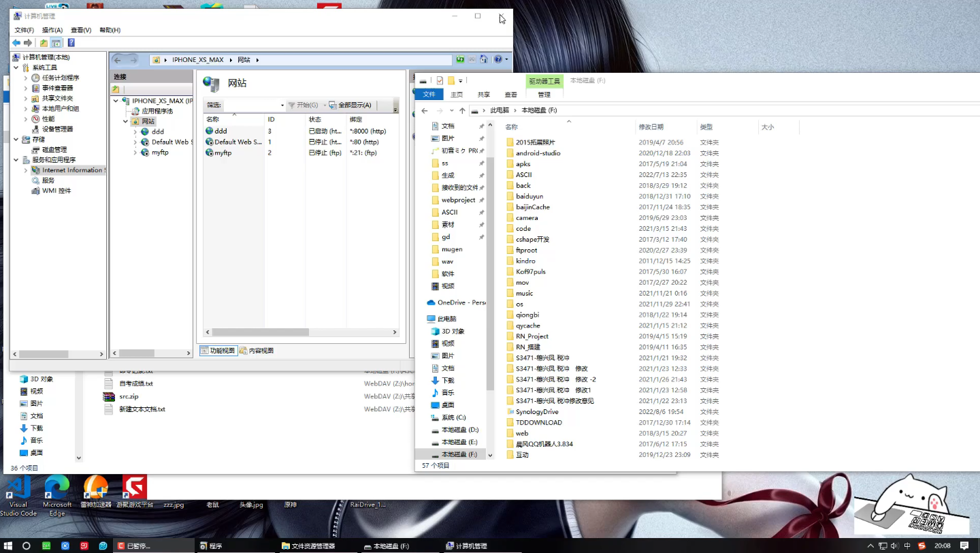Open 管理 drive tools tab in File Explorer
The image size is (980, 553).
[x=544, y=95]
